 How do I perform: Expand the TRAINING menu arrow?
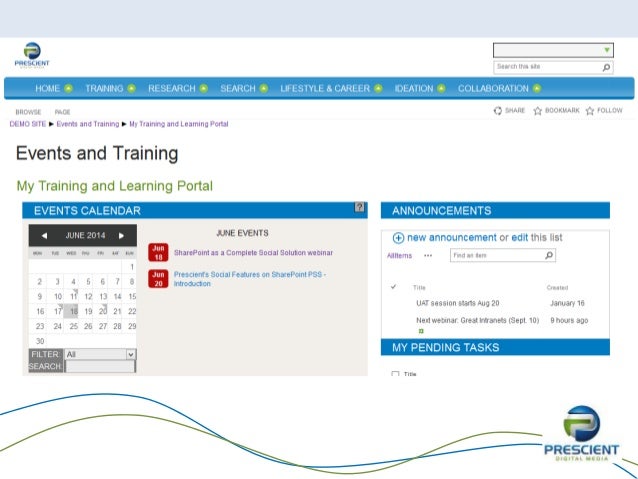131,88
